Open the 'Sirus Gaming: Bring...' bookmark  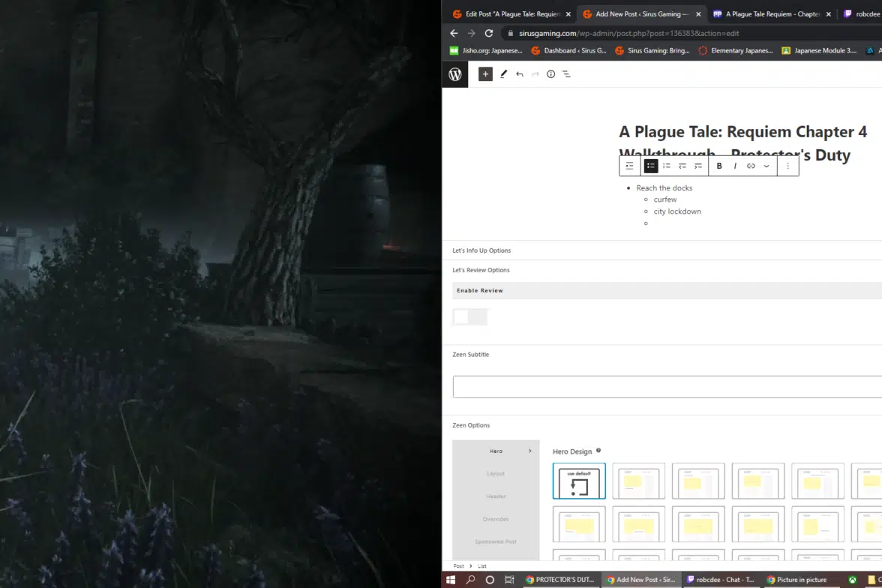652,51
